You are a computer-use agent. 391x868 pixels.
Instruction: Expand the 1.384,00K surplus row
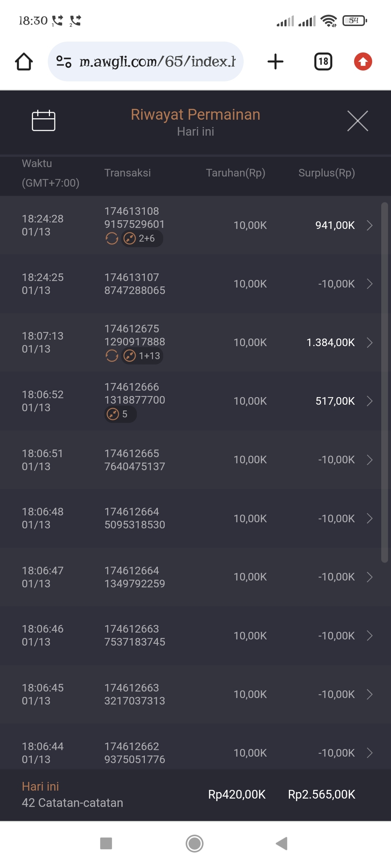369,342
